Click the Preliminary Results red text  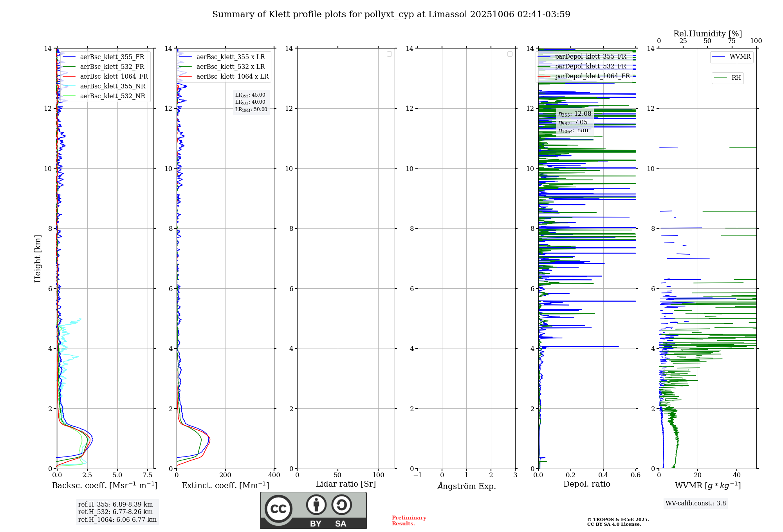coord(409,521)
